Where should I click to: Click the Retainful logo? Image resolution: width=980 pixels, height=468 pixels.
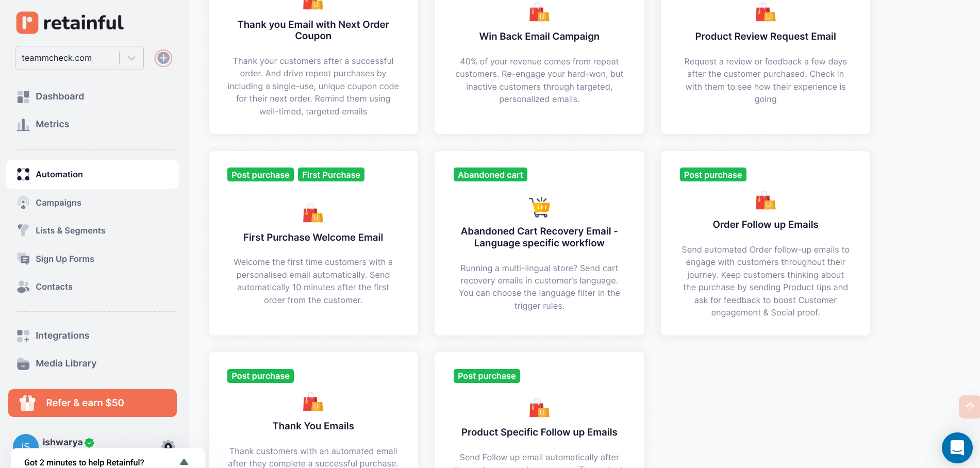(70, 23)
